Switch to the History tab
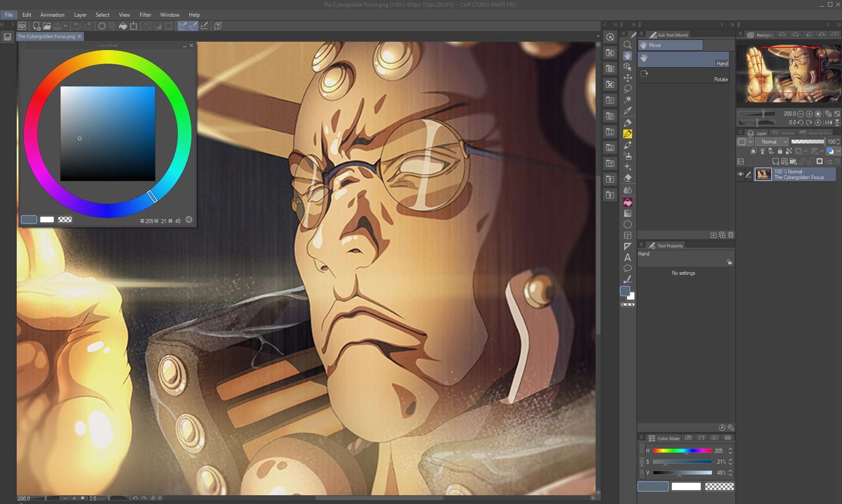Viewport: 842px width, 504px height. point(784,133)
